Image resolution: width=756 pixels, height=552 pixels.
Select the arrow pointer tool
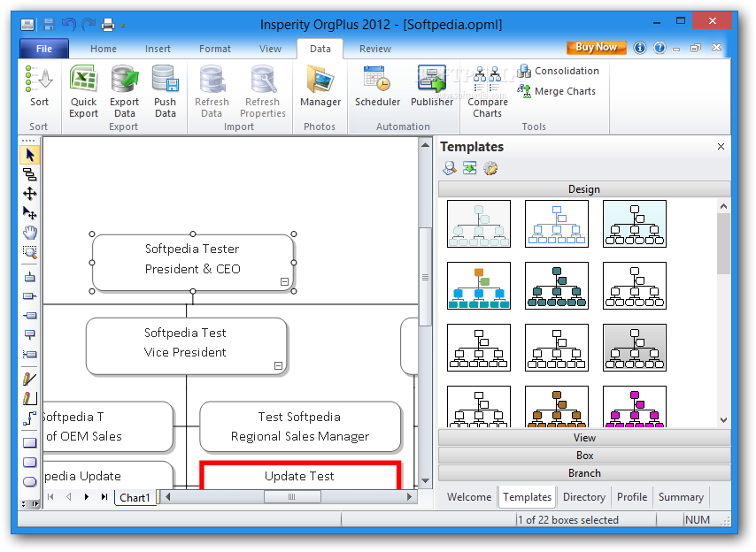coord(30,155)
